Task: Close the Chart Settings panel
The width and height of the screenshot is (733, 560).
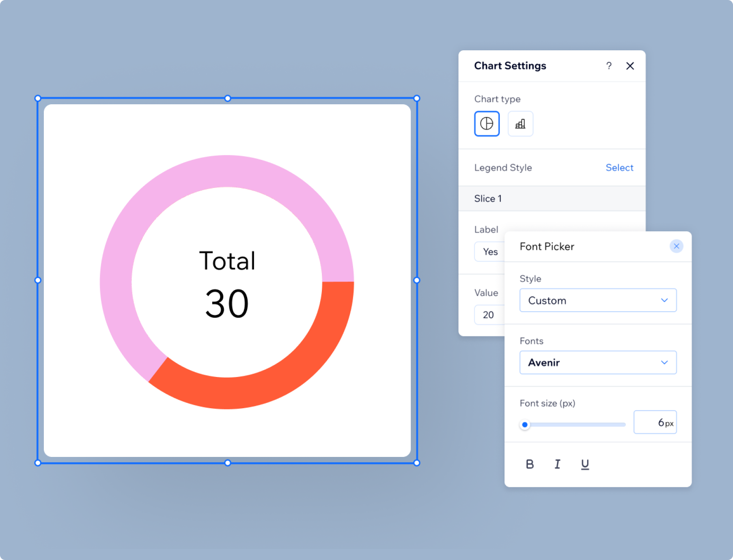Action: point(630,66)
